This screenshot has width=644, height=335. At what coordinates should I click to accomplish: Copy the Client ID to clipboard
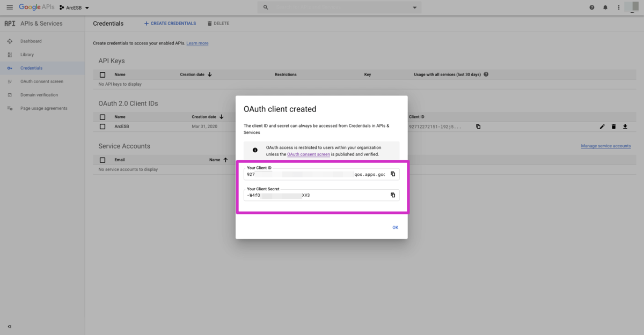click(393, 174)
